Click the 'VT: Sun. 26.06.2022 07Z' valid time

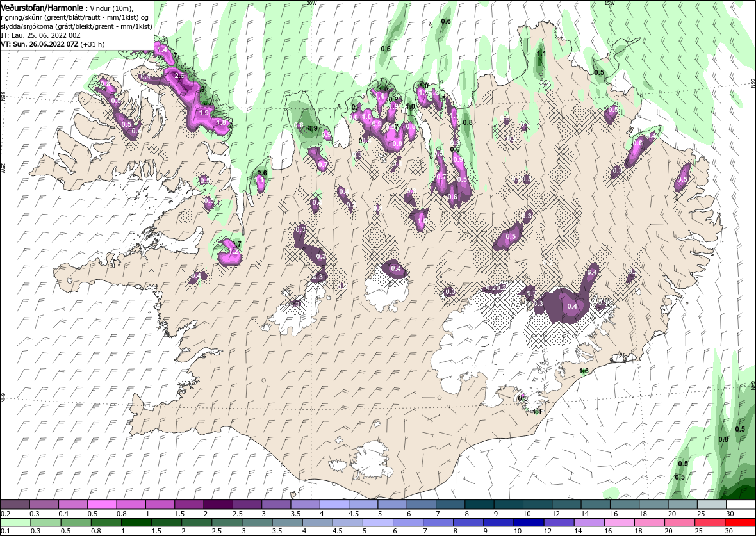pos(40,44)
